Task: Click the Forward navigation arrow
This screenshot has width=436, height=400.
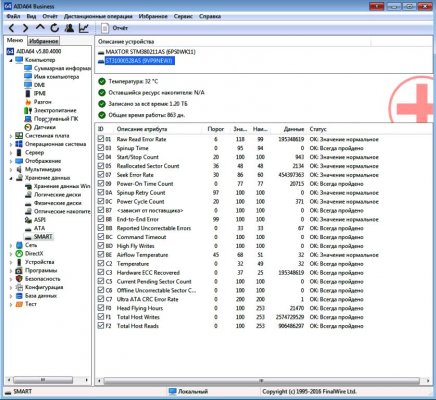Action: 25,28
